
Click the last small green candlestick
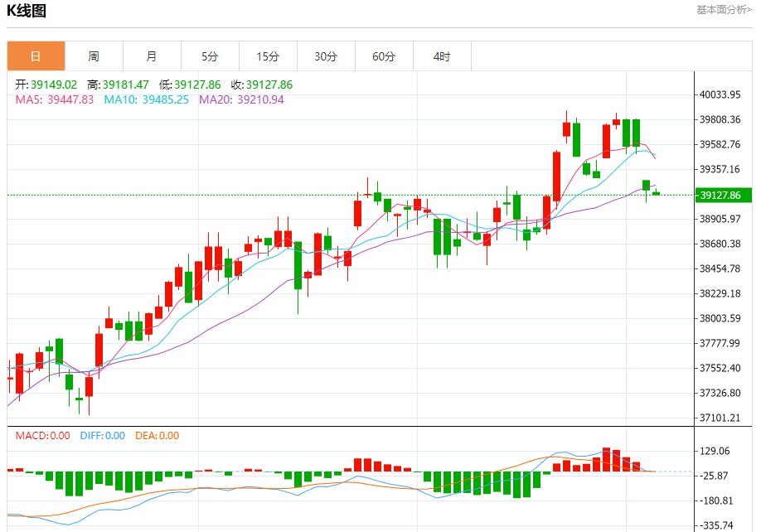pyautogui.click(x=657, y=193)
